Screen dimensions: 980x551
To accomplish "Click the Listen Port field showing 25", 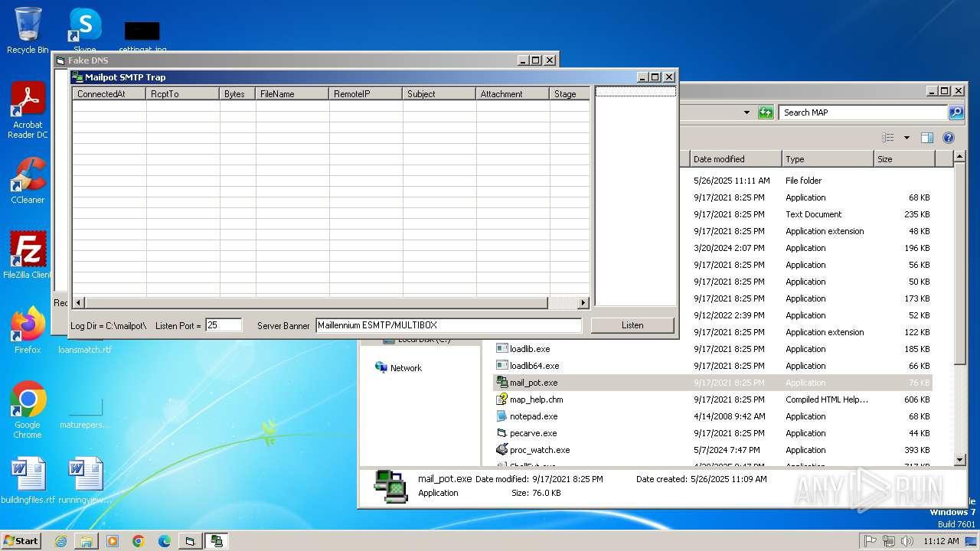I will pyautogui.click(x=224, y=325).
